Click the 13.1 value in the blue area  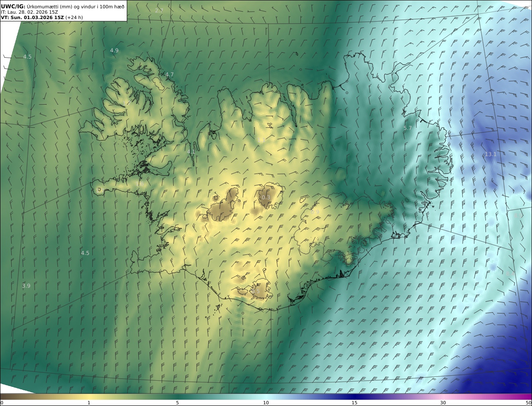(x=491, y=154)
